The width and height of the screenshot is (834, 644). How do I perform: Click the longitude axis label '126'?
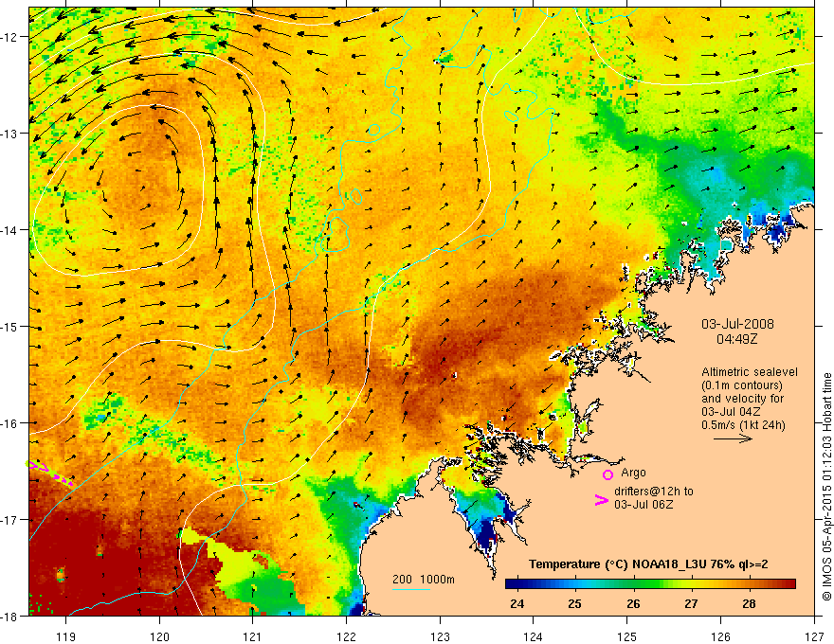[x=720, y=636]
